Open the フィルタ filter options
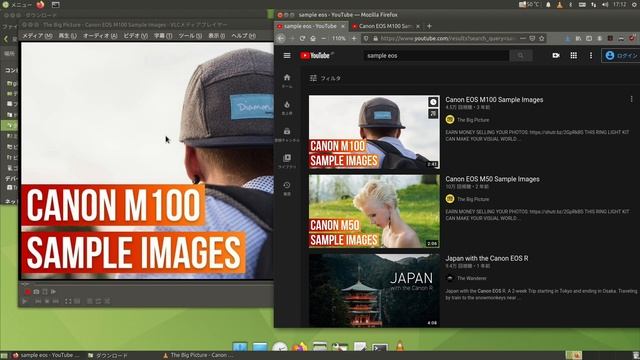Image resolution: width=640 pixels, height=360 pixels. point(325,78)
